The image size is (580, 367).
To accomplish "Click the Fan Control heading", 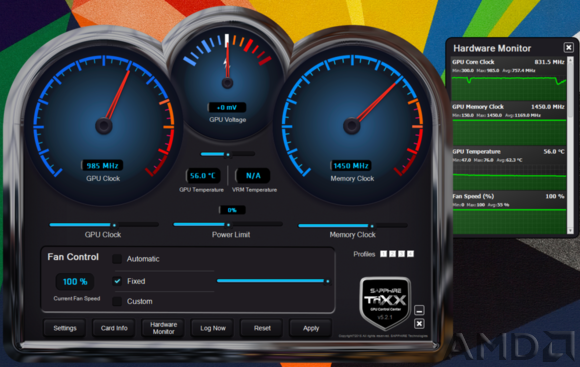I will [73, 257].
